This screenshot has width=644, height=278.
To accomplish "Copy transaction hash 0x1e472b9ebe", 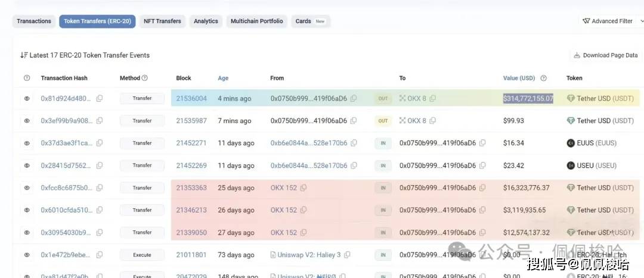I will tap(100, 255).
